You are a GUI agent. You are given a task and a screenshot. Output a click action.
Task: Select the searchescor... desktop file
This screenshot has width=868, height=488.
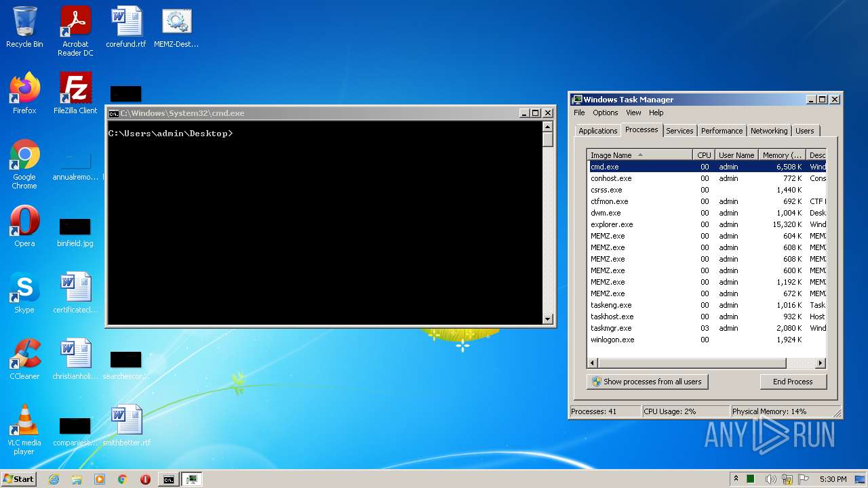point(126,365)
